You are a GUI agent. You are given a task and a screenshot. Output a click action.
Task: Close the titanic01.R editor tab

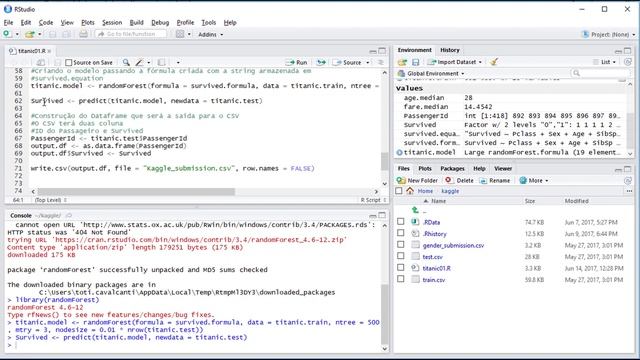[x=49, y=51]
